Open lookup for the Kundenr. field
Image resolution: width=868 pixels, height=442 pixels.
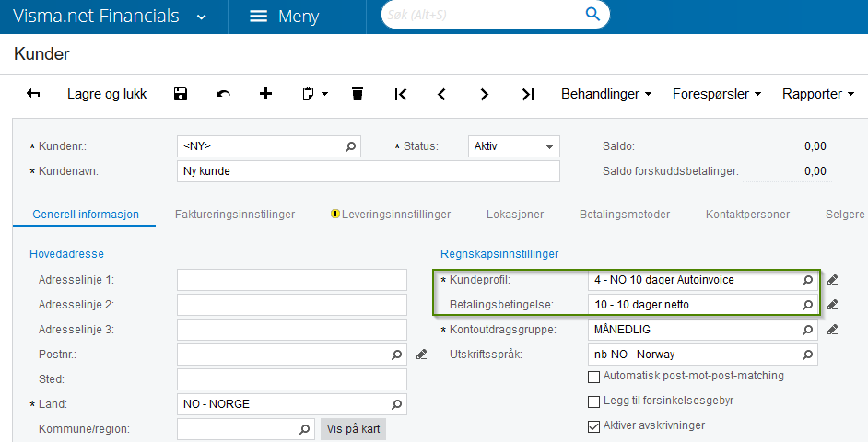[x=350, y=146]
